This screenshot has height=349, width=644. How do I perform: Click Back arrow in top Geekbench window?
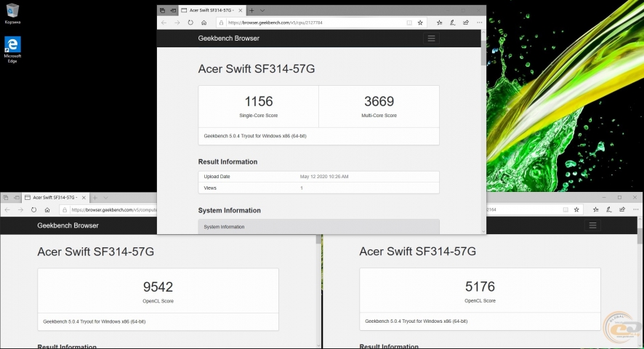(164, 23)
